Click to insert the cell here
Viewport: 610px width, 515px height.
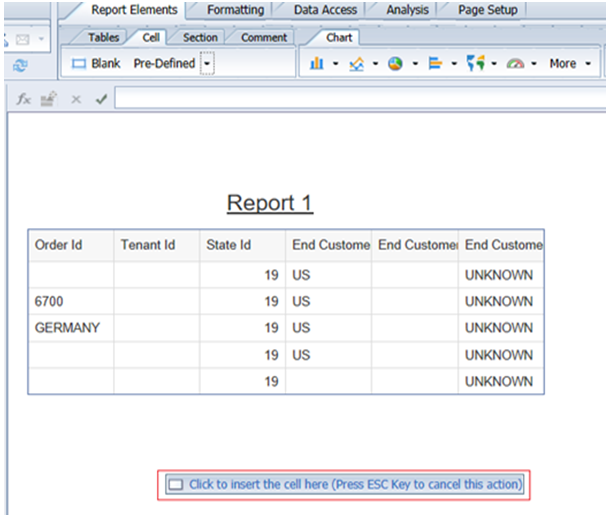pyautogui.click(x=344, y=485)
